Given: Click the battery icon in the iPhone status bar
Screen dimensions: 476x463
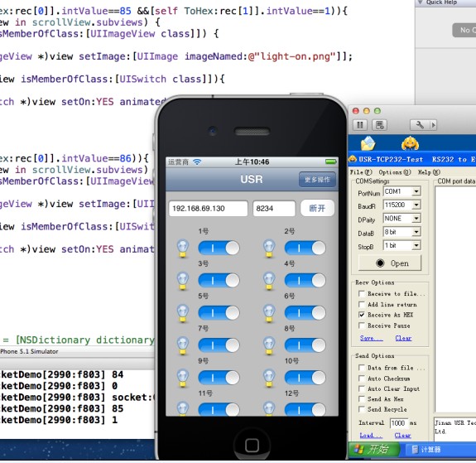Looking at the screenshot, I should 331,162.
